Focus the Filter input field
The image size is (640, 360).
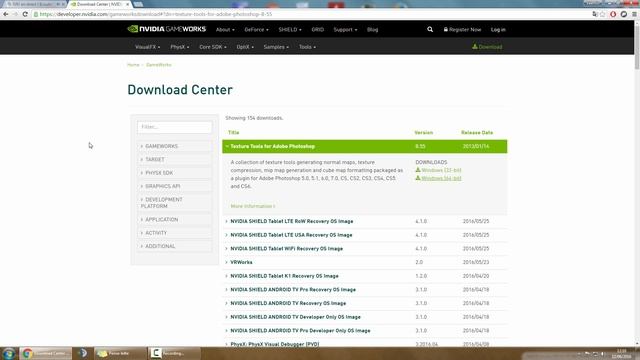175,127
